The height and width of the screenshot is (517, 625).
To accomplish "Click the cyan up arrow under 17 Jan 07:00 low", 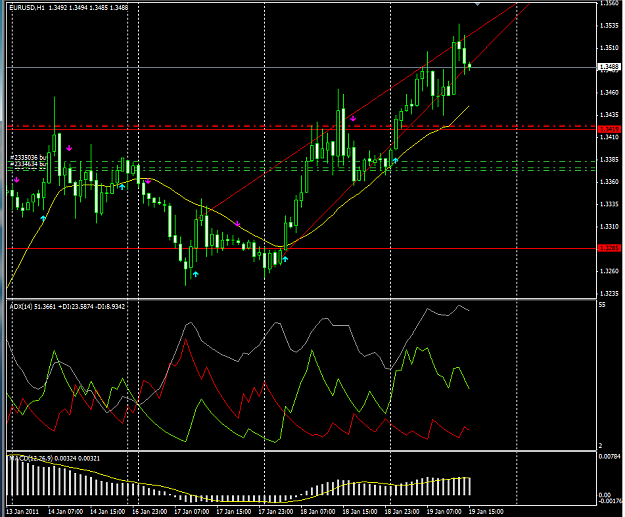I will point(195,274).
